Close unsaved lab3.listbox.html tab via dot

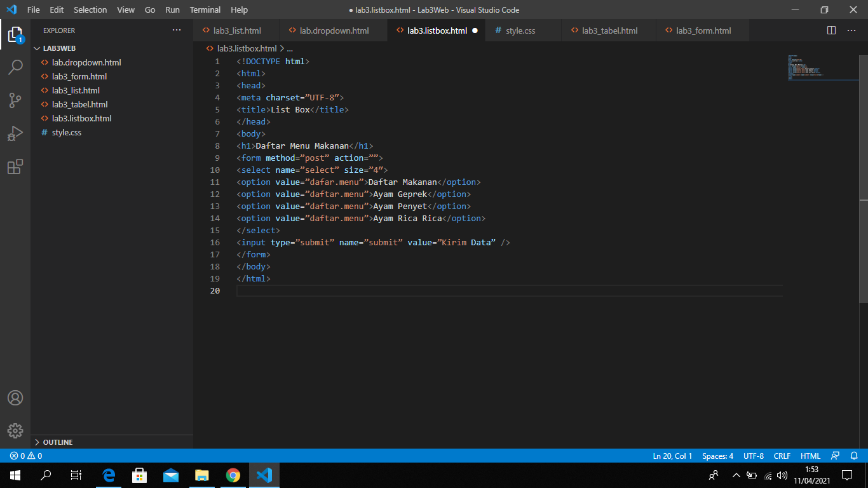point(475,30)
